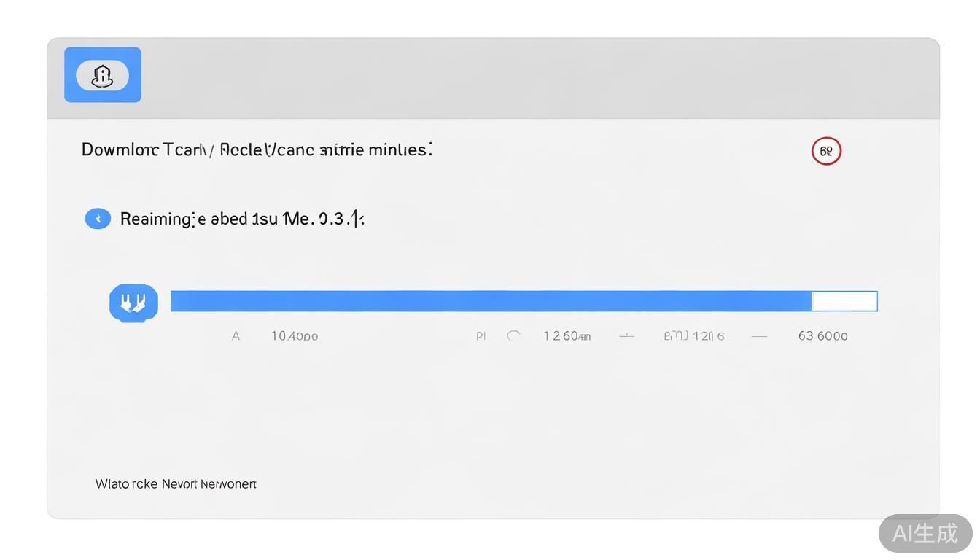
Task: Click the small arc icon next to PI
Action: 514,335
